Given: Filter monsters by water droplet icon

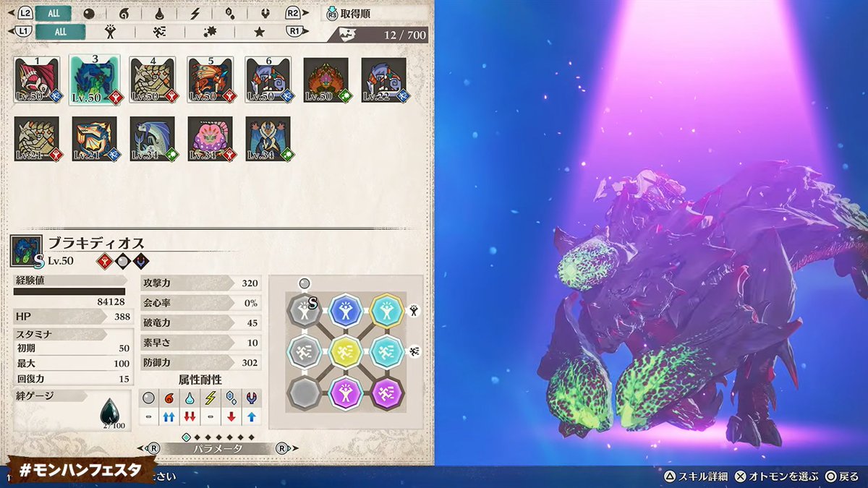Looking at the screenshot, I should (160, 14).
